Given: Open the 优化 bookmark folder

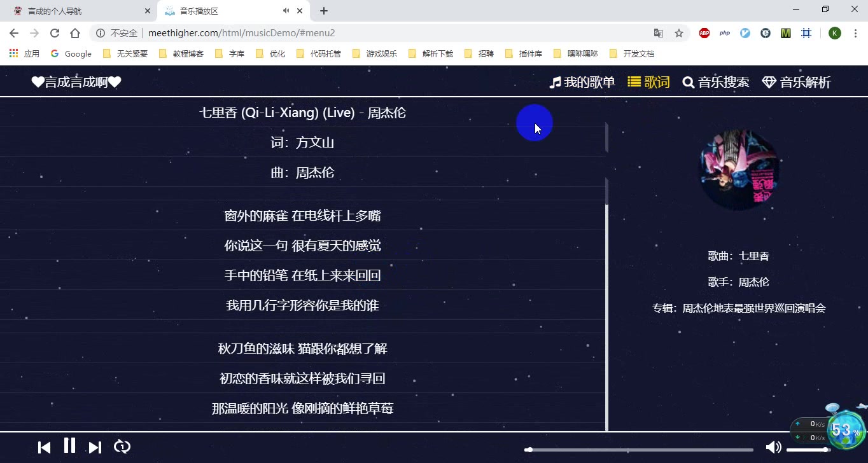Looking at the screenshot, I should tap(270, 53).
